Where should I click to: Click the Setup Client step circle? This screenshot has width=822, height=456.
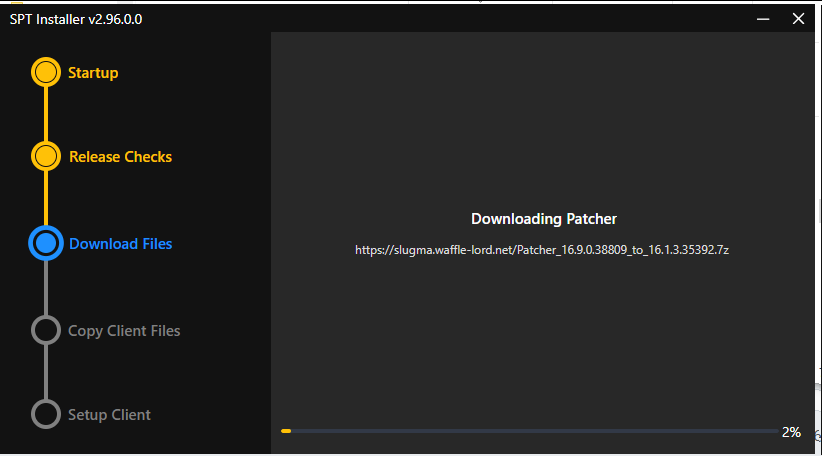(x=46, y=414)
